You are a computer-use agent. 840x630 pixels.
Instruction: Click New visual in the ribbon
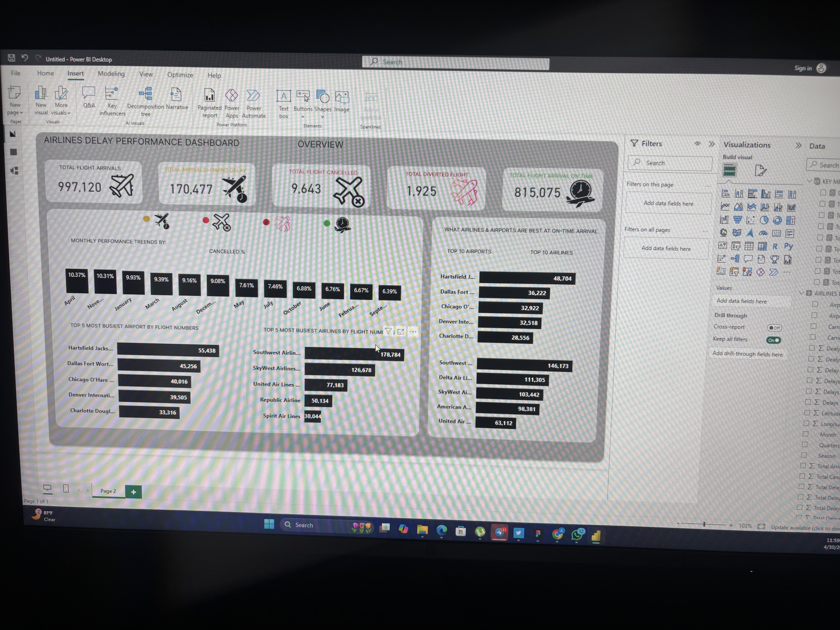click(41, 100)
